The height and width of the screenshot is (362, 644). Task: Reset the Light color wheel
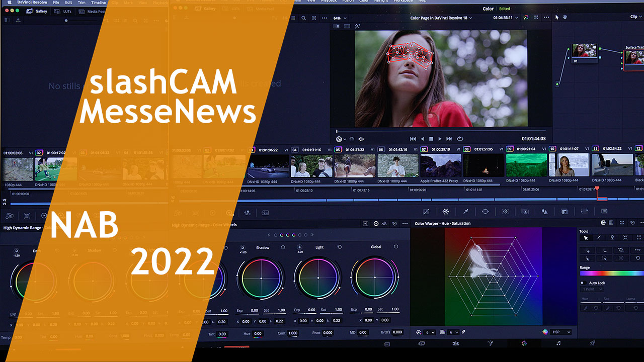340,247
